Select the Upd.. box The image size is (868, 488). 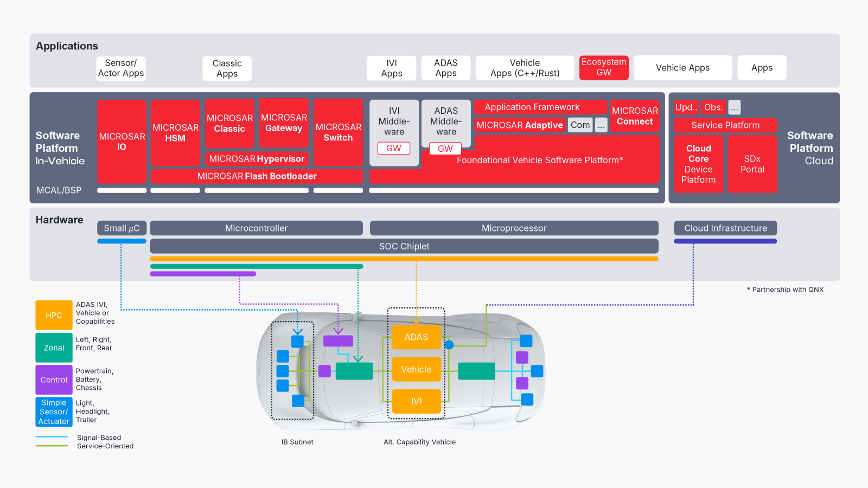click(x=686, y=107)
